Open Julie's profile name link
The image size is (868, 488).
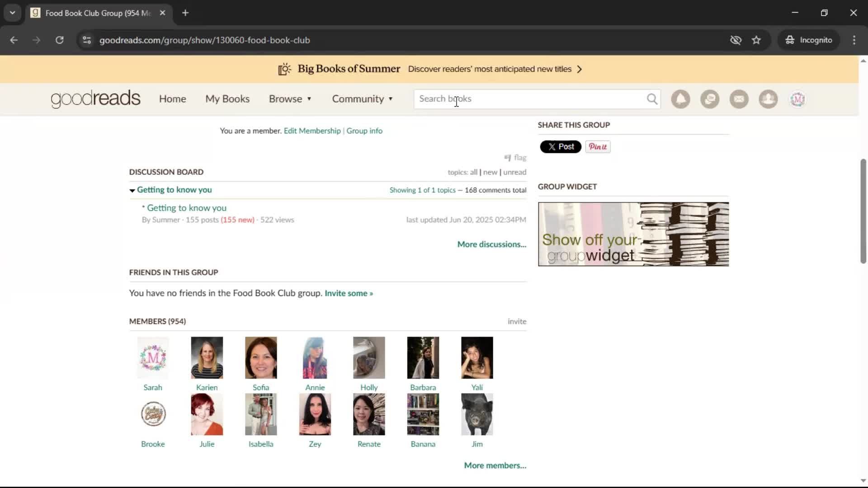tap(207, 444)
